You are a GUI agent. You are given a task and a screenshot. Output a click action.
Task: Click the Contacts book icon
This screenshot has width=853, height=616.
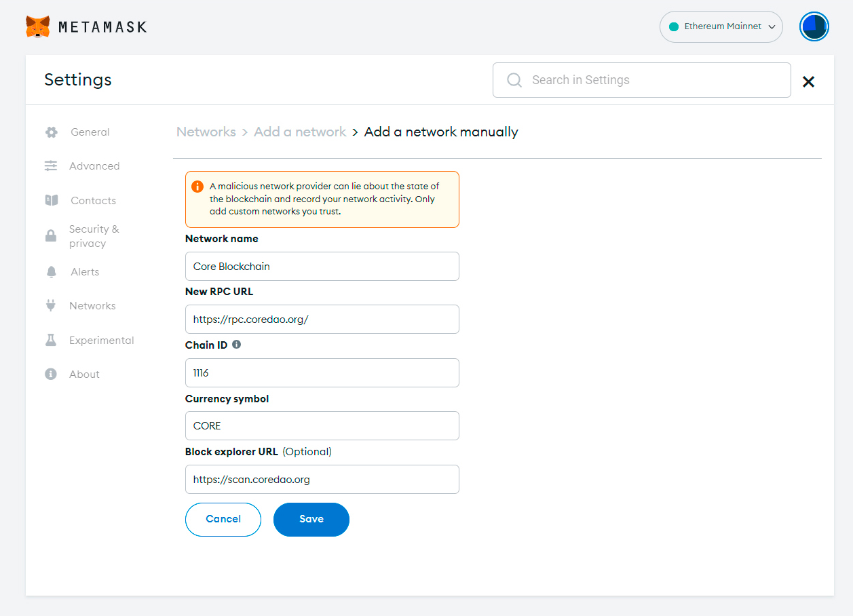click(52, 201)
